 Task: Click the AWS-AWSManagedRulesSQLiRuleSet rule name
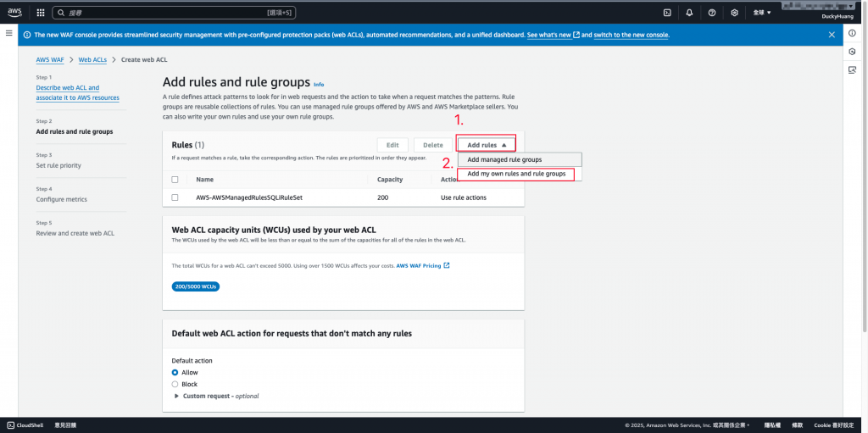[249, 197]
